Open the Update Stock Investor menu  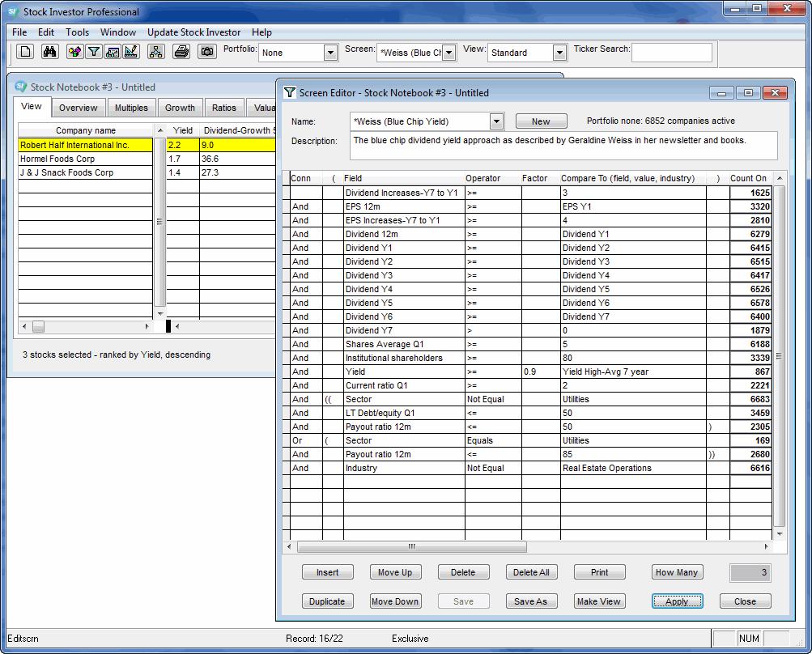[x=193, y=32]
